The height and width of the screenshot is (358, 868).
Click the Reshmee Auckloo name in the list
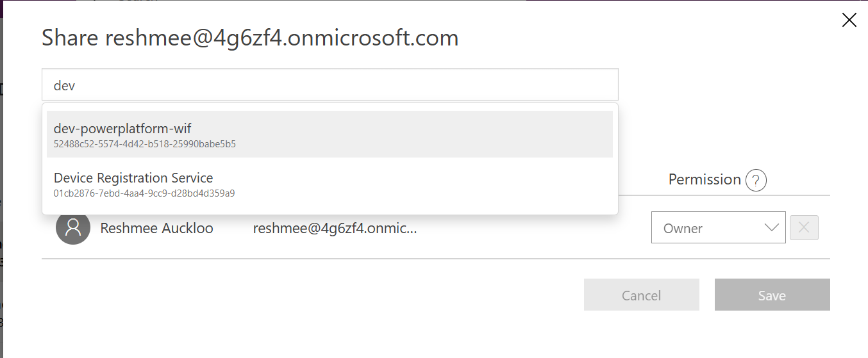point(157,229)
